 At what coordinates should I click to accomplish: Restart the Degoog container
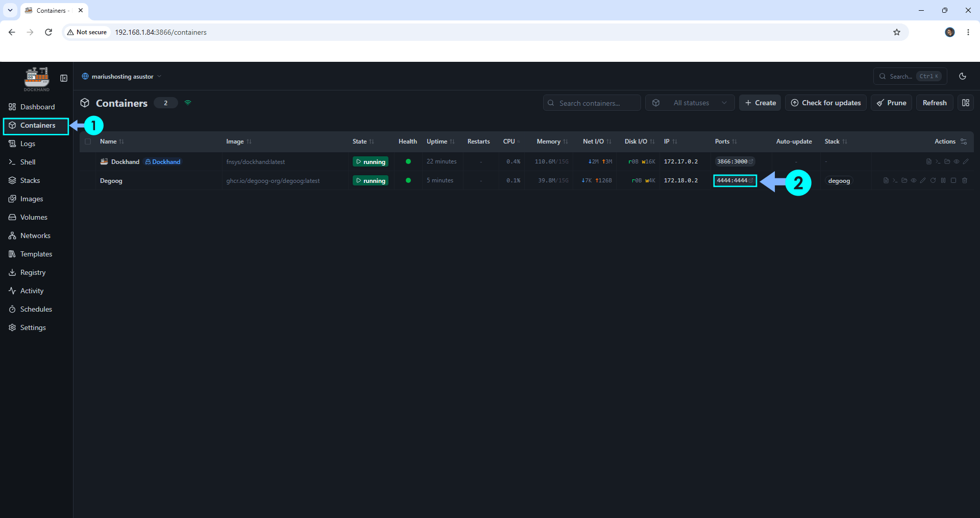tap(933, 180)
